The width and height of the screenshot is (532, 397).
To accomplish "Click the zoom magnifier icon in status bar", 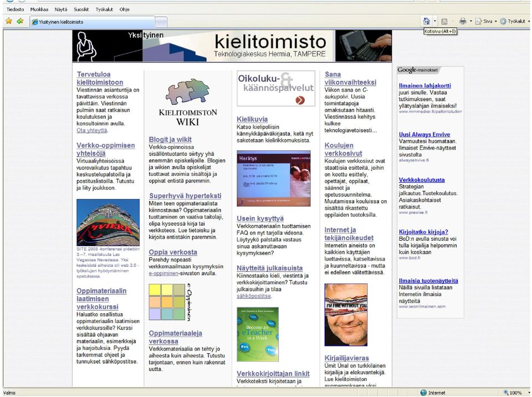I will click(506, 393).
